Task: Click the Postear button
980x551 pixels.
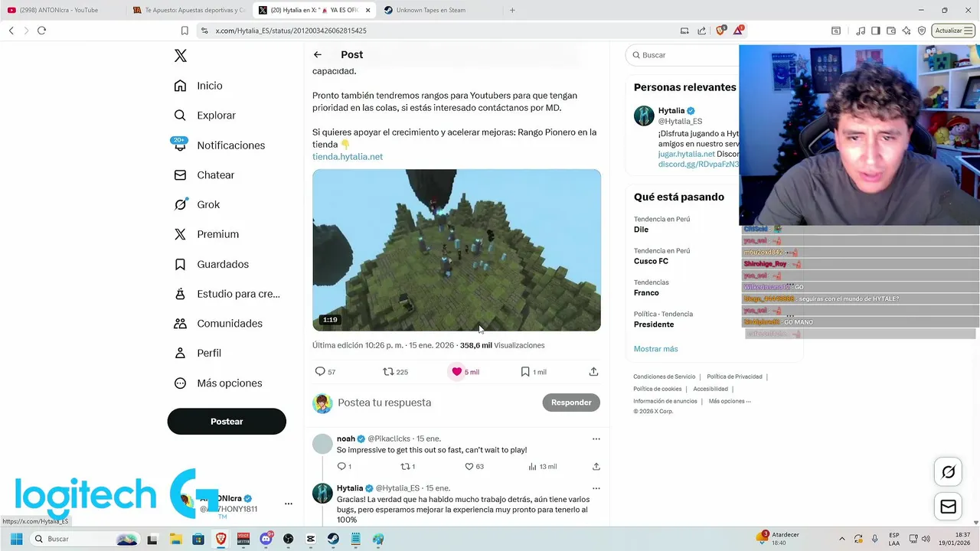Action: pyautogui.click(x=227, y=422)
